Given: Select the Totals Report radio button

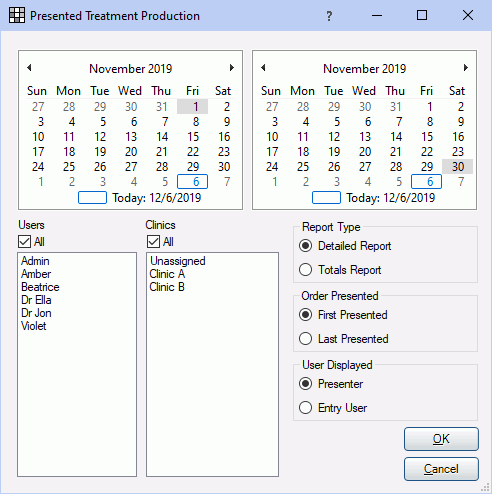Looking at the screenshot, I should pyautogui.click(x=306, y=270).
